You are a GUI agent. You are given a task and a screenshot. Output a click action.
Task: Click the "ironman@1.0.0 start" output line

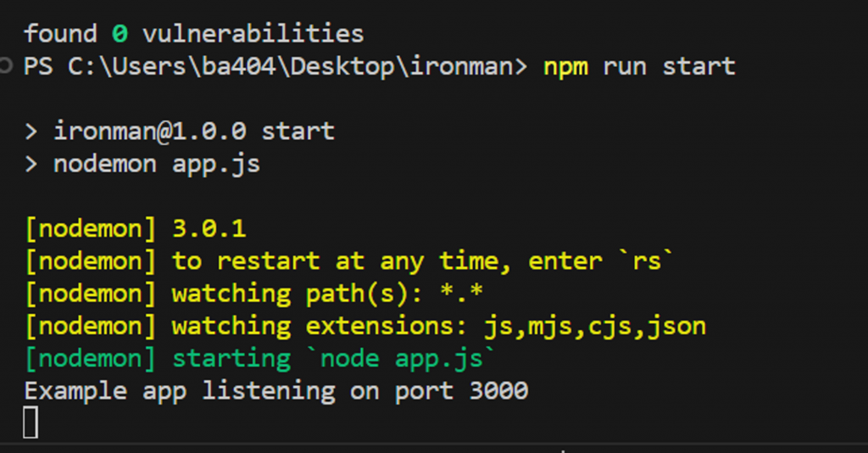pyautogui.click(x=180, y=131)
